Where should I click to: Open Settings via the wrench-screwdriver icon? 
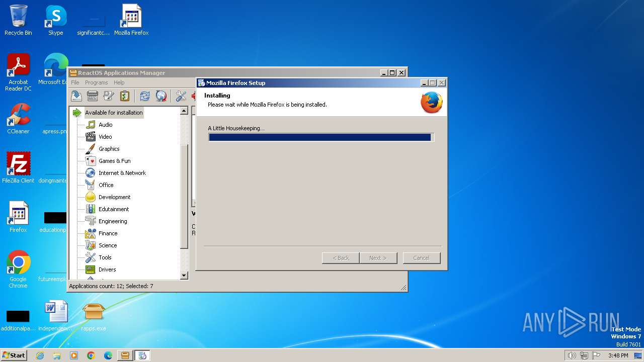[181, 96]
